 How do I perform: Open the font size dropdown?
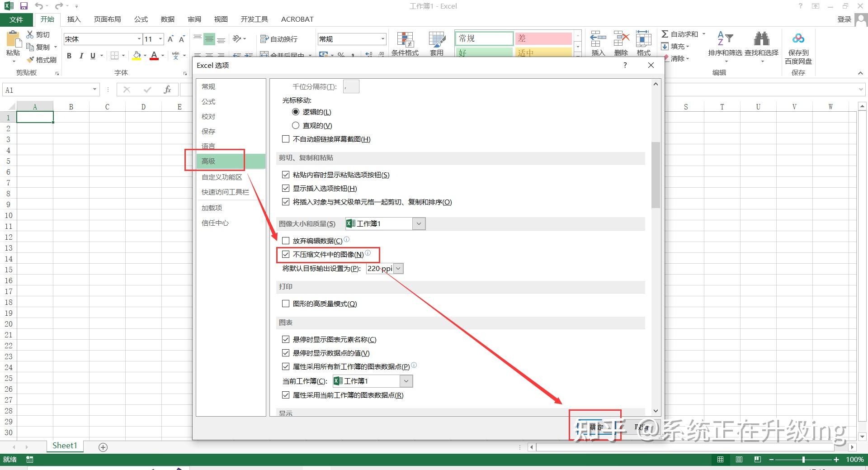click(x=160, y=39)
